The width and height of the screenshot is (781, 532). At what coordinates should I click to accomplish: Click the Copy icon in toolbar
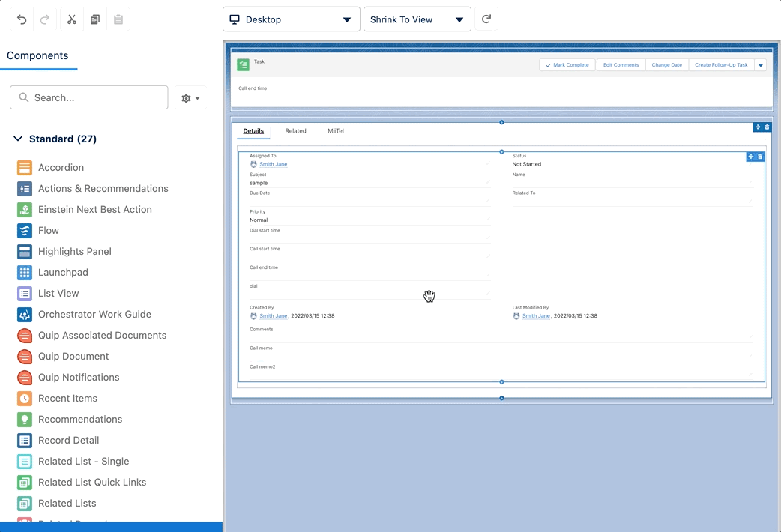point(95,19)
